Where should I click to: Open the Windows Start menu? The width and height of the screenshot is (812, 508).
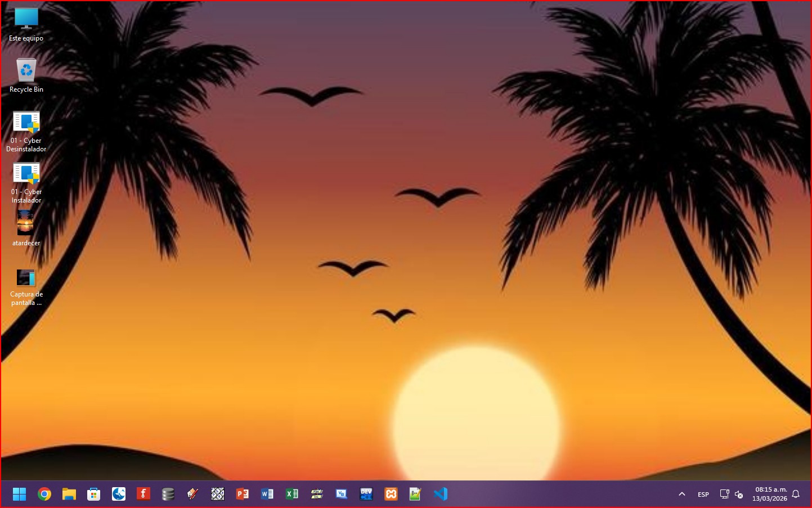tap(20, 494)
